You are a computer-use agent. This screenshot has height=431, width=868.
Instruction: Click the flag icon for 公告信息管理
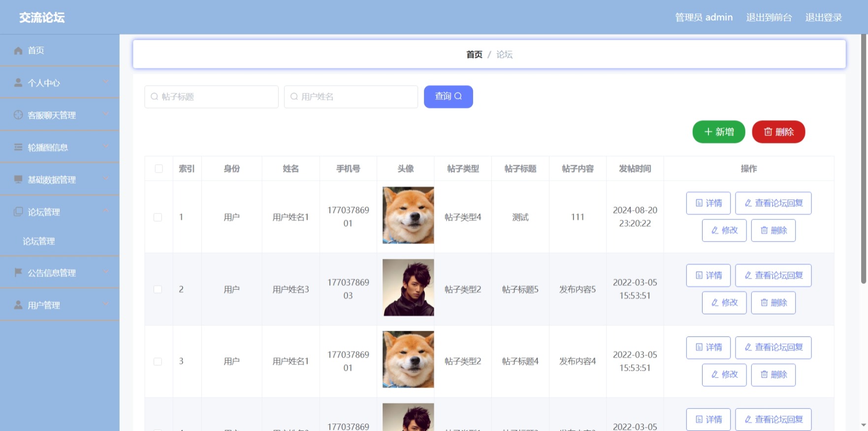pos(18,272)
